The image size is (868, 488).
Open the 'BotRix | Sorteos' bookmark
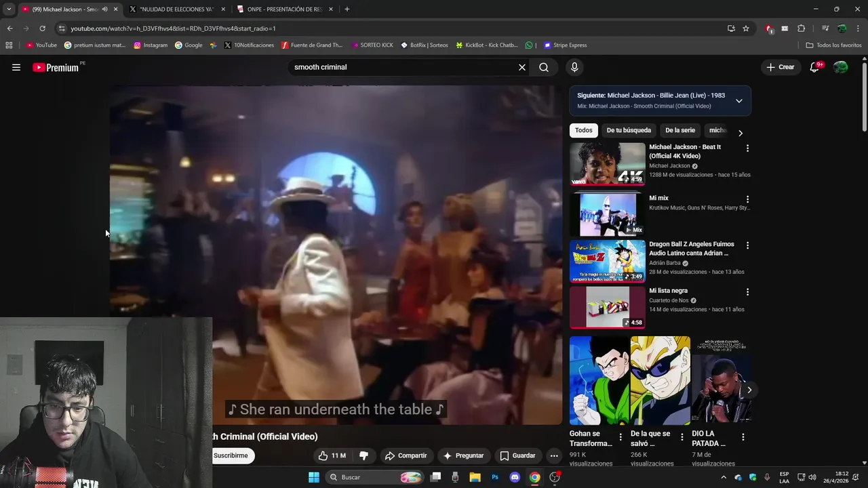point(425,45)
